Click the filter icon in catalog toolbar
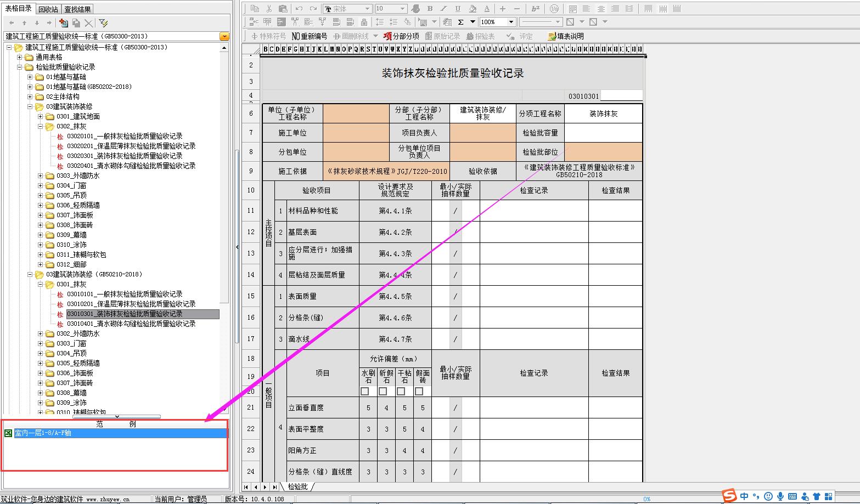Screen dimensions: 860x504 (x=103, y=23)
